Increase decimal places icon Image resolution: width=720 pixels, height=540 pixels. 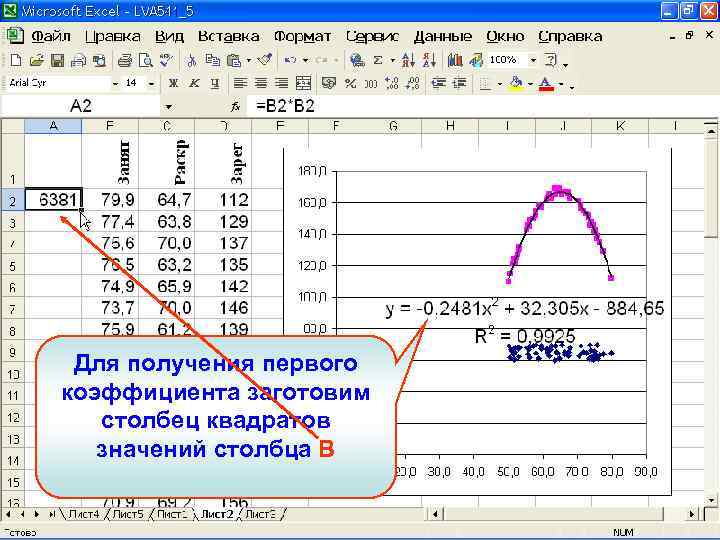(x=392, y=83)
